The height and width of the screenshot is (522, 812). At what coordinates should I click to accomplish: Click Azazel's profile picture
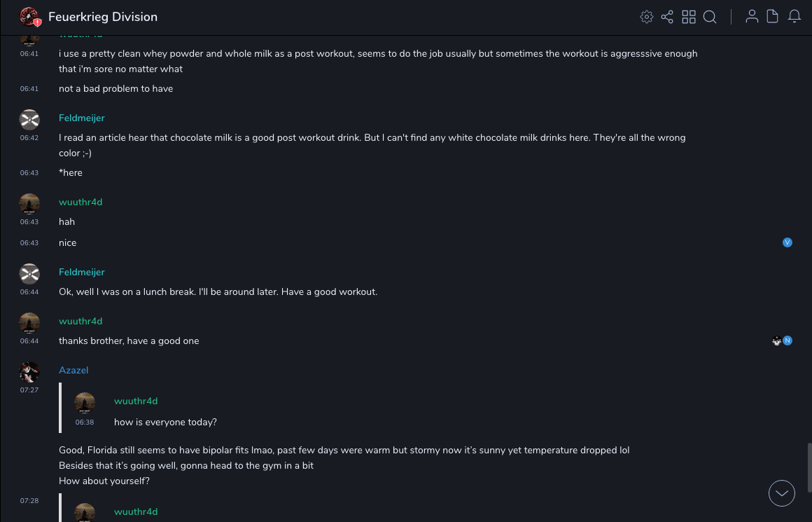click(29, 371)
